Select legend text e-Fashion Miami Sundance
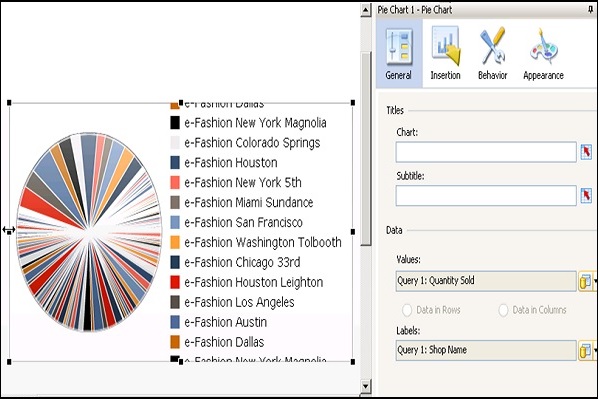This screenshot has width=600, height=399. 249,202
